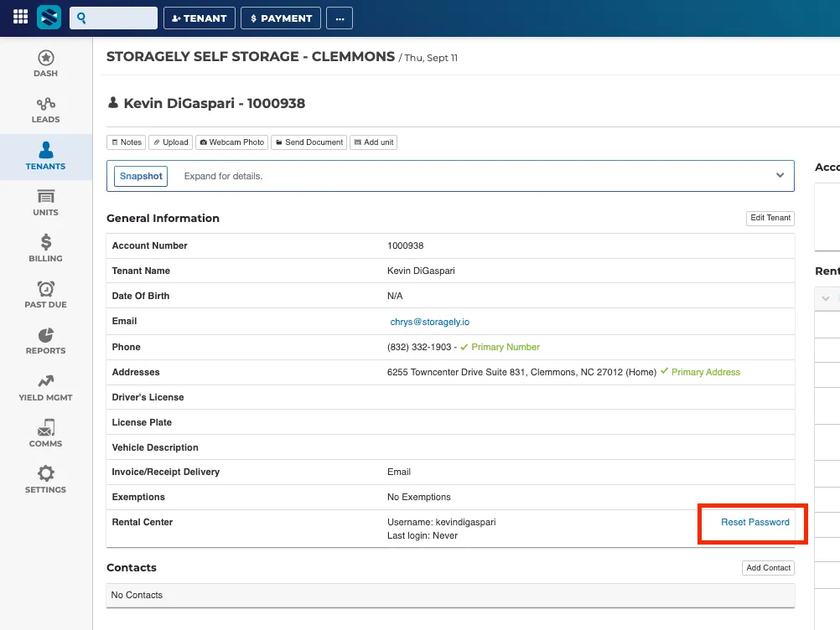Click the Upload button
The image size is (840, 630).
tap(170, 142)
